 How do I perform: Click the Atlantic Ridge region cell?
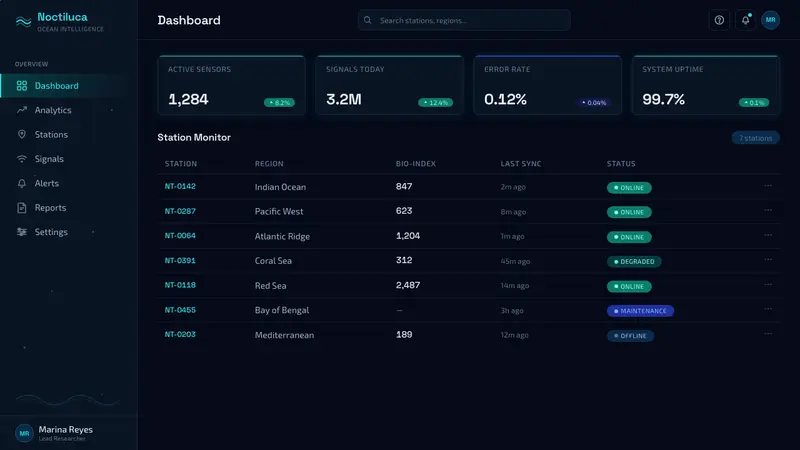(x=282, y=236)
